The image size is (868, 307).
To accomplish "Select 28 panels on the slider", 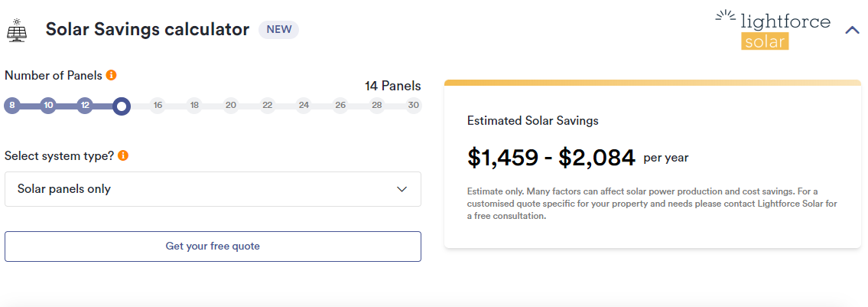I will (377, 106).
